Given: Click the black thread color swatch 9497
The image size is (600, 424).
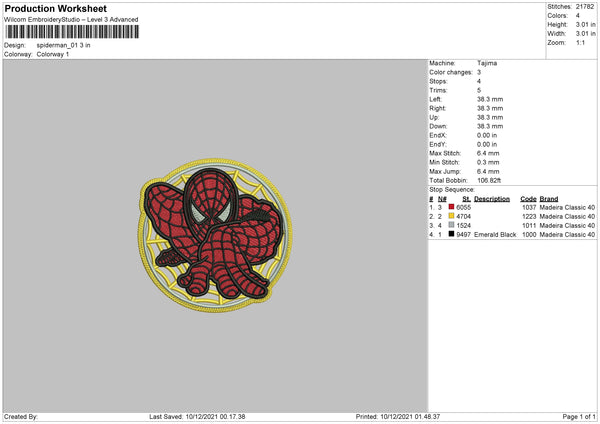Looking at the screenshot, I should click(452, 234).
